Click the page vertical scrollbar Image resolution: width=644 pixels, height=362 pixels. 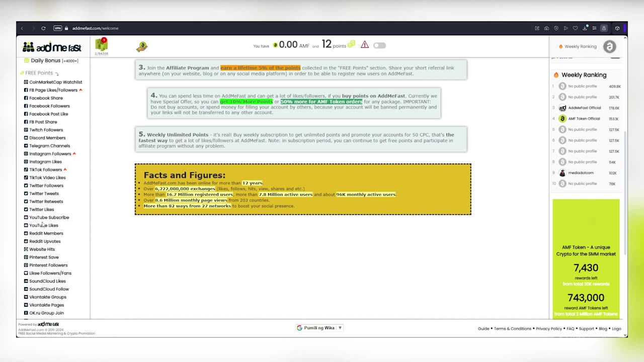[625, 192]
